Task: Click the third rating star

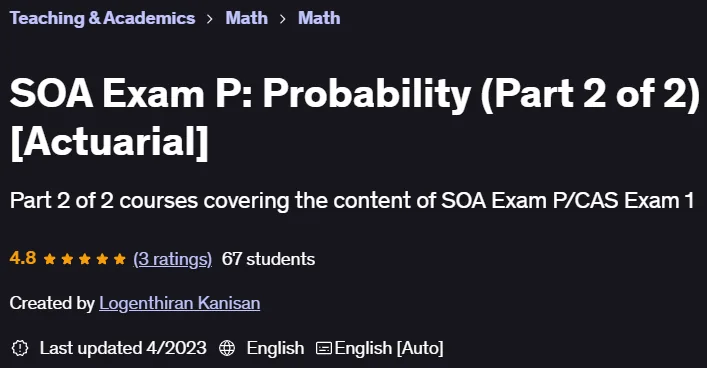Action: click(x=85, y=259)
